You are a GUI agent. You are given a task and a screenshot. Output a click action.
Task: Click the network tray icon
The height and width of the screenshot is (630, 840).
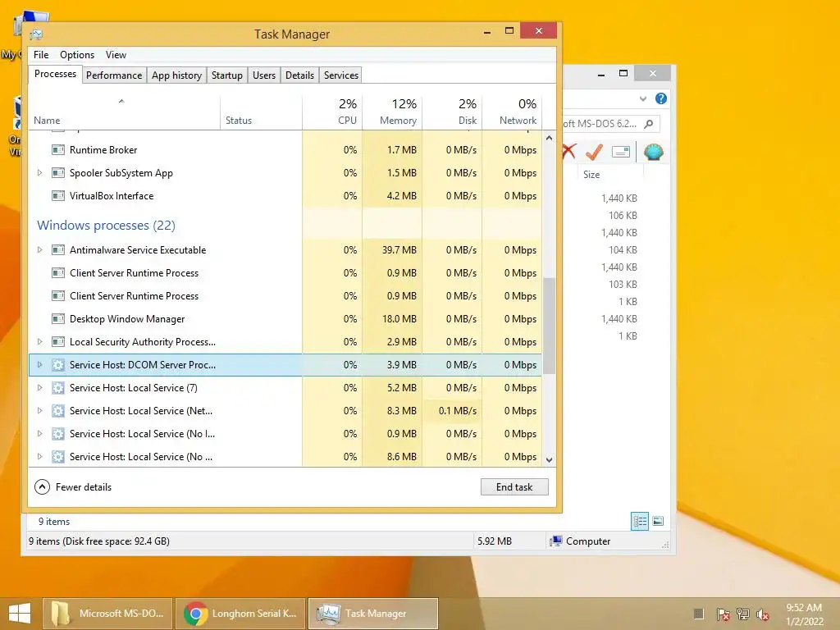point(743,614)
